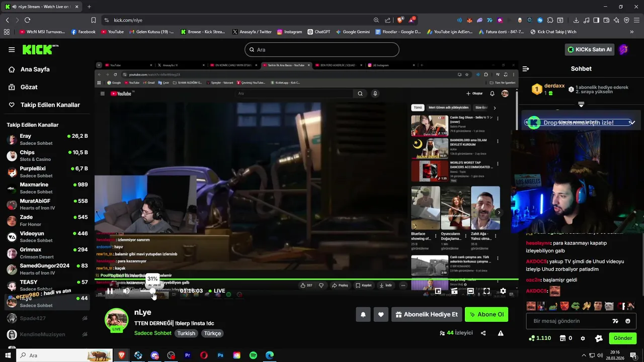Select the Türkçe tag
The height and width of the screenshot is (362, 644).
click(212, 333)
